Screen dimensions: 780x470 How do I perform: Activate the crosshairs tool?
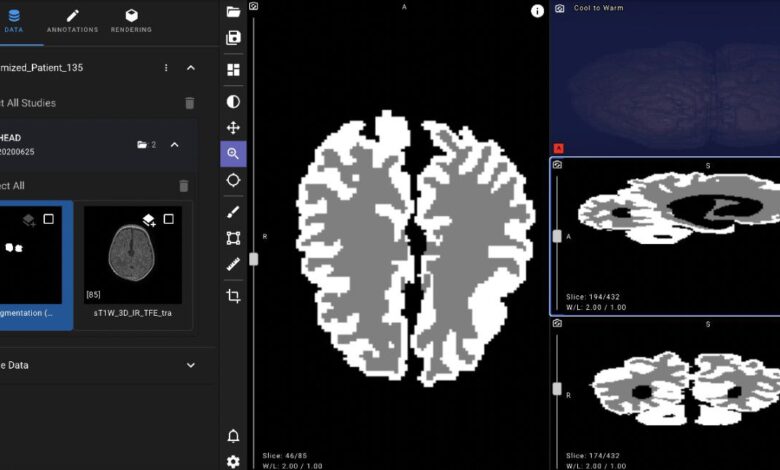point(233,180)
